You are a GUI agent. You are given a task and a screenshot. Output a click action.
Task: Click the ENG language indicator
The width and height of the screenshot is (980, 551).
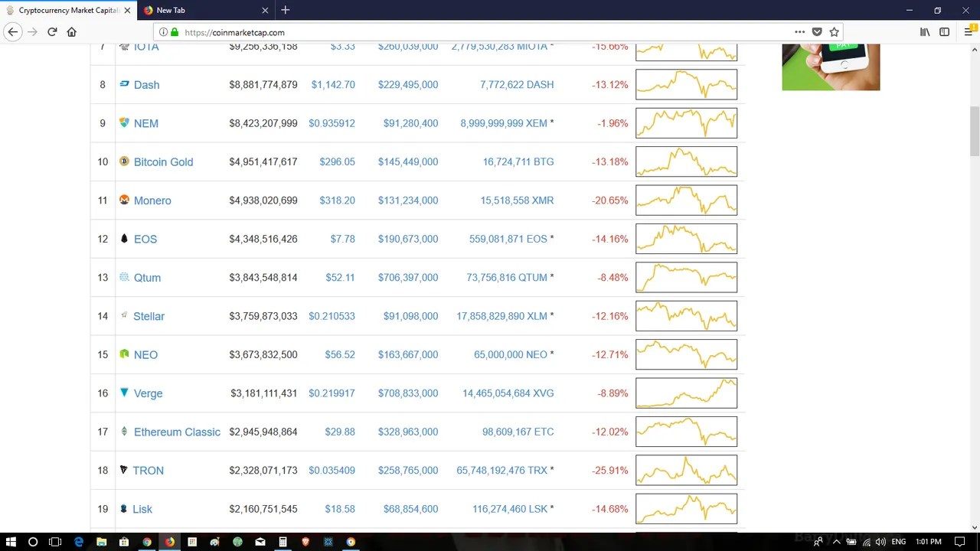898,542
